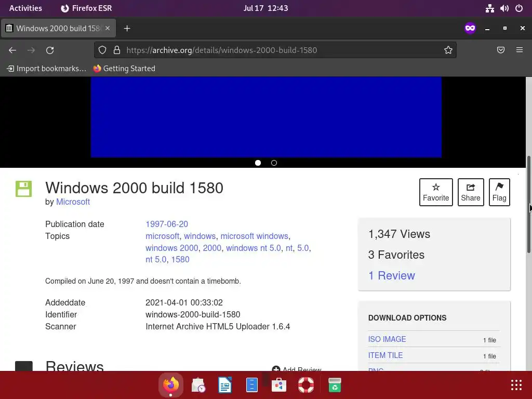Screen dimensions: 532x399
Task: Open volume control in top bar
Action: point(504,8)
